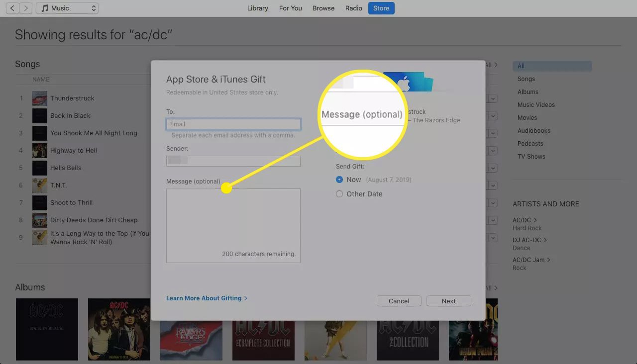This screenshot has height=364, width=637.
Task: Open The Complete Collection album cover
Action: (x=263, y=340)
